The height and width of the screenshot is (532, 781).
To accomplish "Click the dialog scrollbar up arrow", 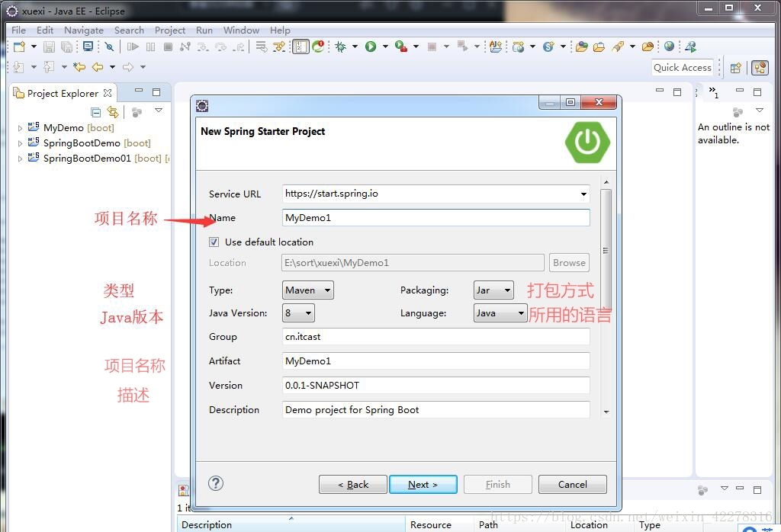I will tap(606, 182).
